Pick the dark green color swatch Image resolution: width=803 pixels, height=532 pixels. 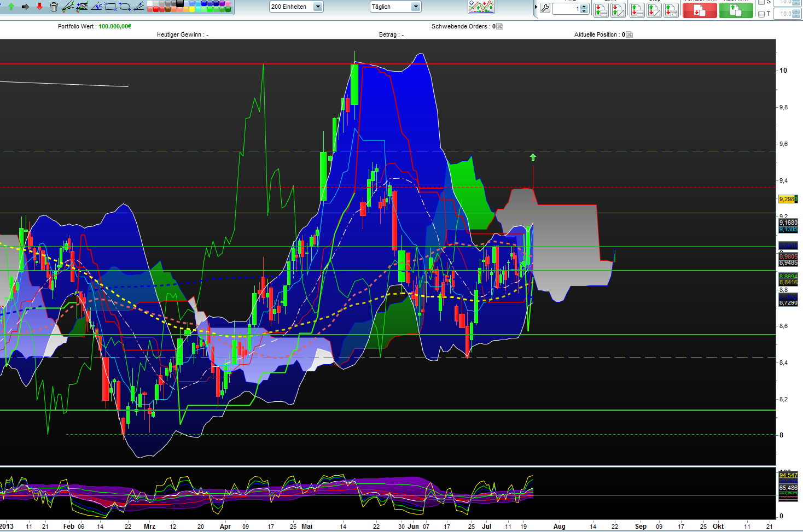coord(228,9)
